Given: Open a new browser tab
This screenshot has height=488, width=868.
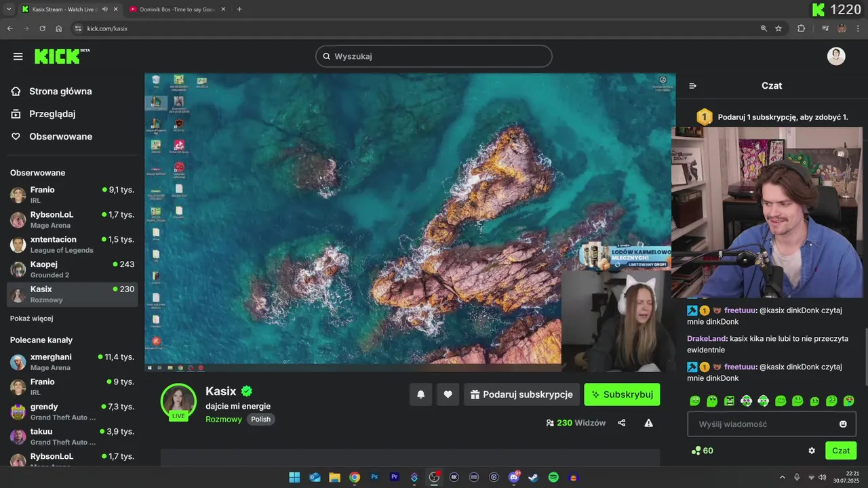Looking at the screenshot, I should coord(239,9).
